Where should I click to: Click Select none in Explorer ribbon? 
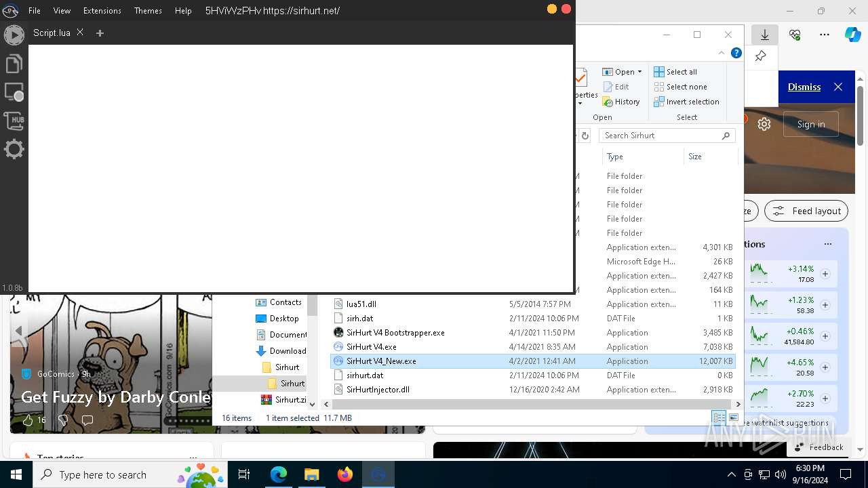[x=680, y=87]
